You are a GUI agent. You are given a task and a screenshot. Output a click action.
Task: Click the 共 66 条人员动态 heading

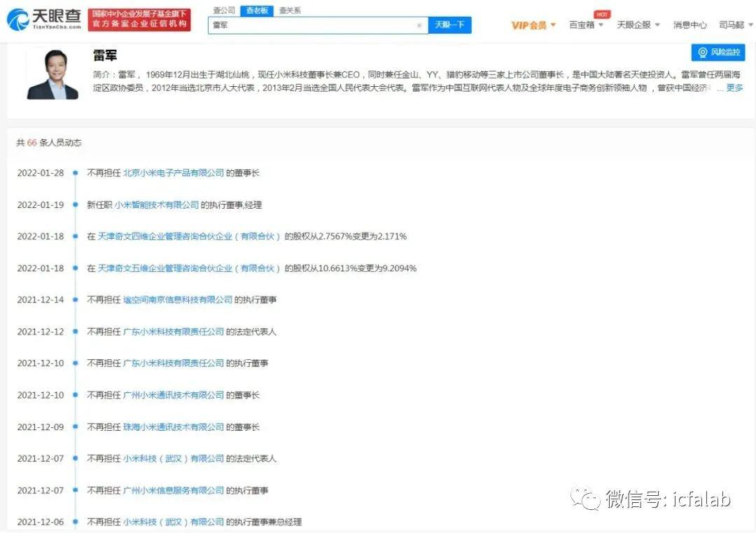click(x=49, y=142)
